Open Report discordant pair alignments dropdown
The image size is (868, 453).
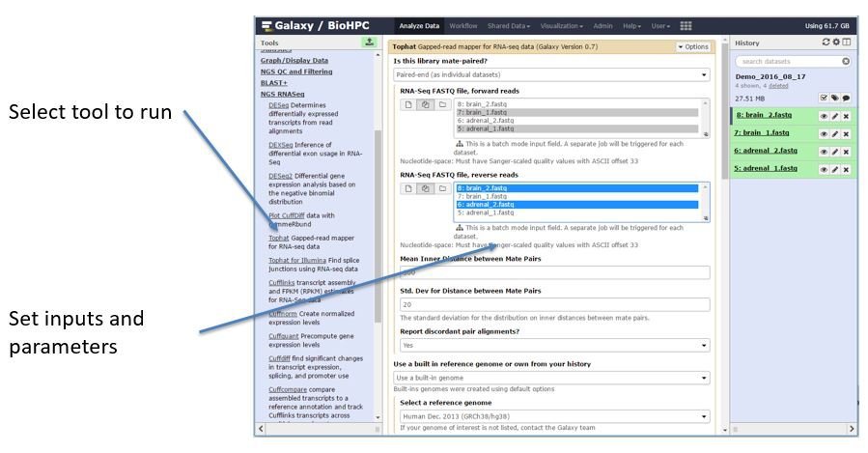click(x=554, y=345)
